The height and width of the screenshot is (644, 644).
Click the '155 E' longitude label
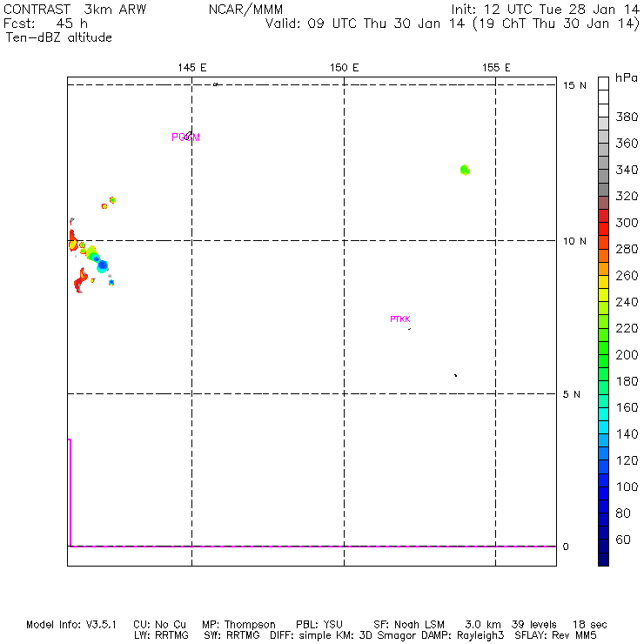(x=496, y=67)
